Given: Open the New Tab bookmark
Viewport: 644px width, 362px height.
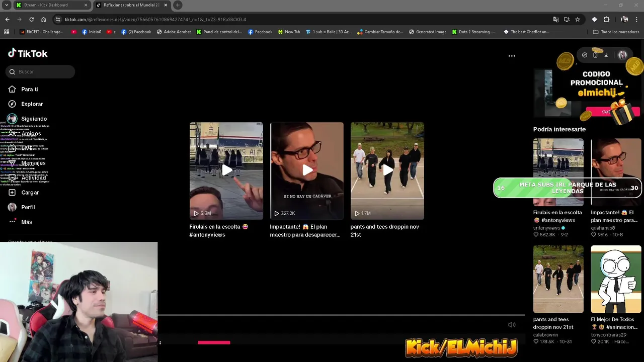Looking at the screenshot, I should click(289, 32).
